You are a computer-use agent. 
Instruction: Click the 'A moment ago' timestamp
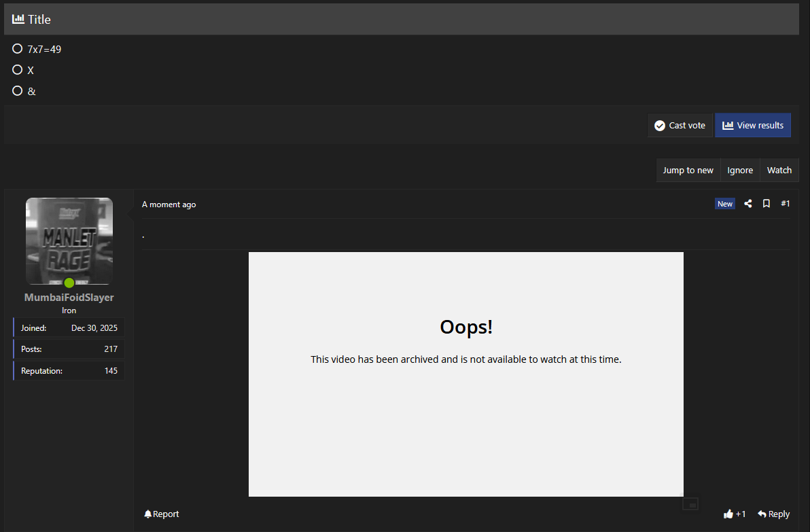169,205
